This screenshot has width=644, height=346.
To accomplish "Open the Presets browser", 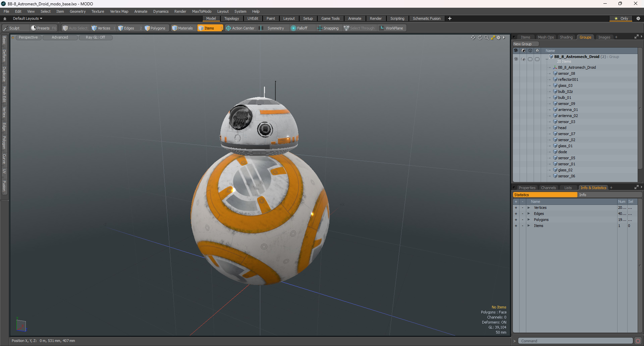I will point(43,28).
